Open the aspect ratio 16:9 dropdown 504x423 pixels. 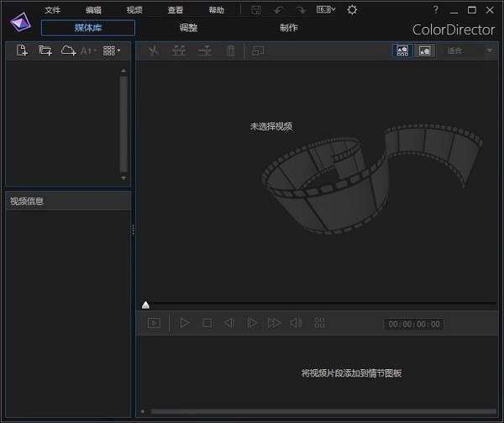coord(326,9)
